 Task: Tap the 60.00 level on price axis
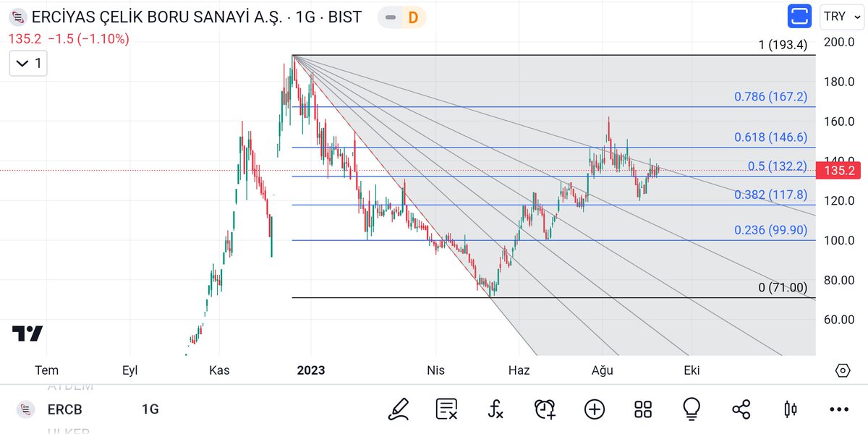(x=840, y=320)
